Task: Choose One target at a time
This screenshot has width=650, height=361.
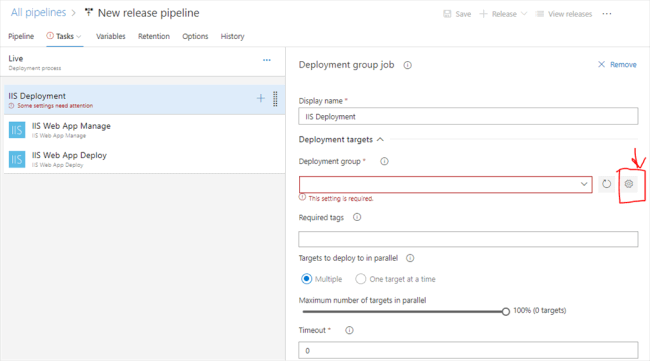Action: [x=361, y=279]
